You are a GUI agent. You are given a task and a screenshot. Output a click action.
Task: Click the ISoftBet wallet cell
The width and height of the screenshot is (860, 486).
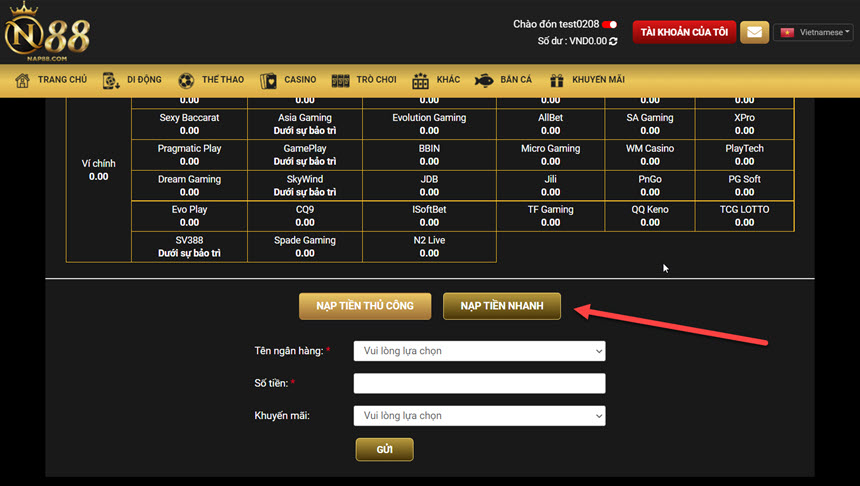click(429, 216)
